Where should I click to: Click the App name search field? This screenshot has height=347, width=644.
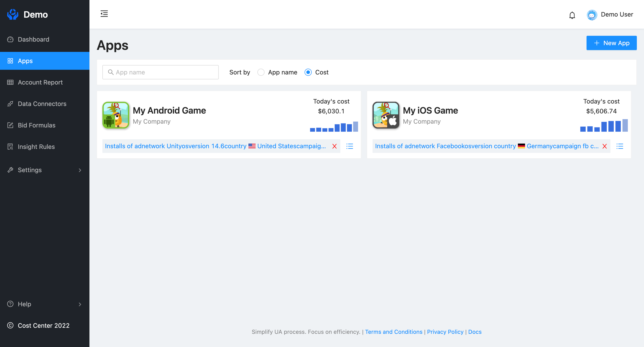tap(160, 72)
